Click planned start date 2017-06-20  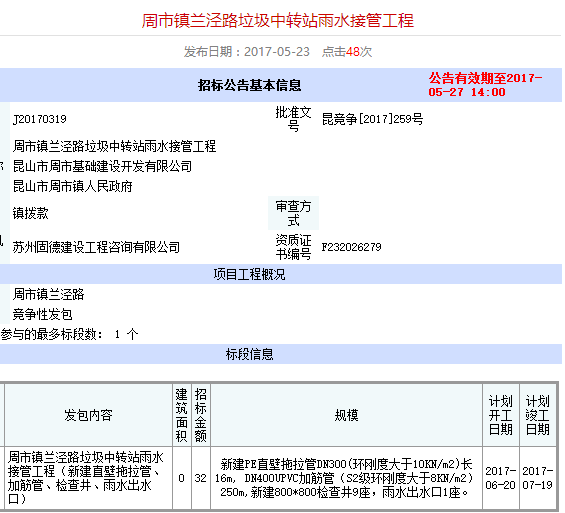(501, 478)
